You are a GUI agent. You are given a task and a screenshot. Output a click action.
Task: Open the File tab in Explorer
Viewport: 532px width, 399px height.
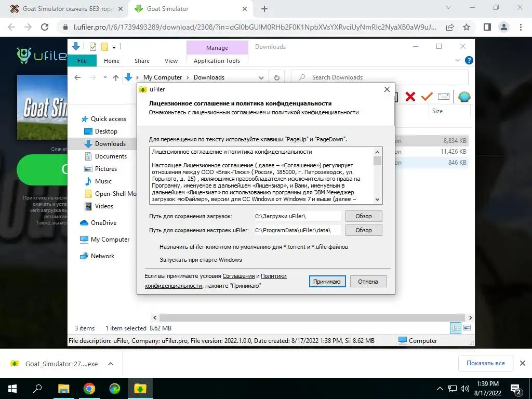(82, 61)
